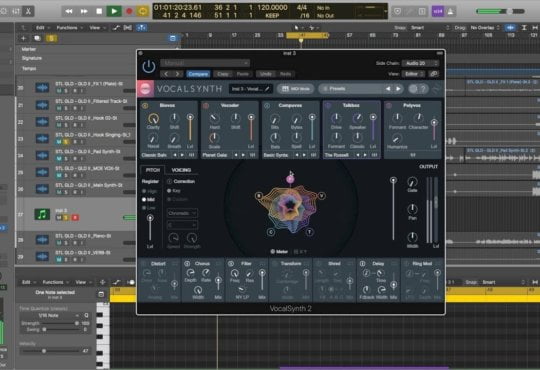Image resolution: width=540 pixels, height=370 pixels.
Task: Add a new track with plus button
Action: (x=23, y=38)
